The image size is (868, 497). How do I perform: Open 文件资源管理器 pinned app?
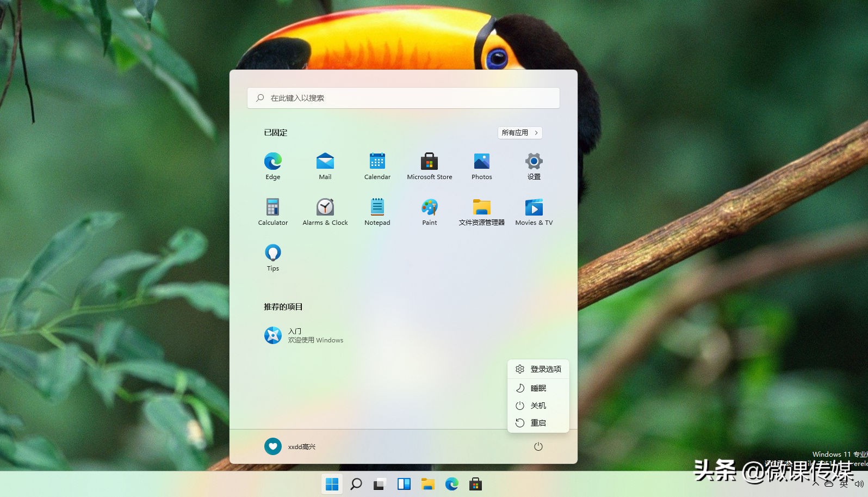pos(482,212)
